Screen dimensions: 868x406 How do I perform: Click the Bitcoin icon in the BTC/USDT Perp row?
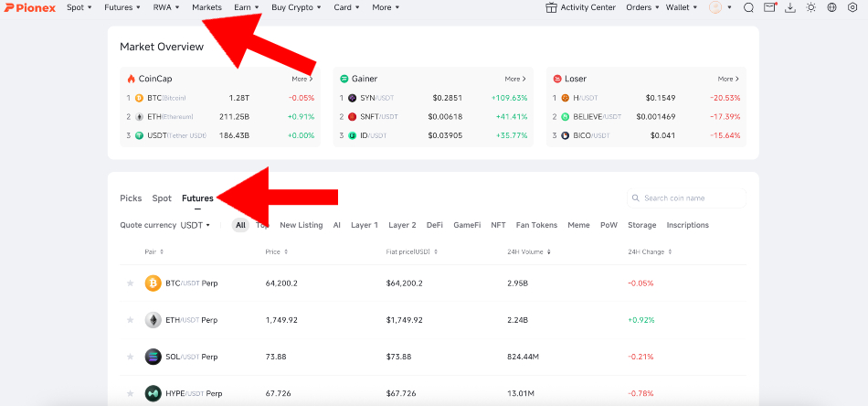pos(153,283)
